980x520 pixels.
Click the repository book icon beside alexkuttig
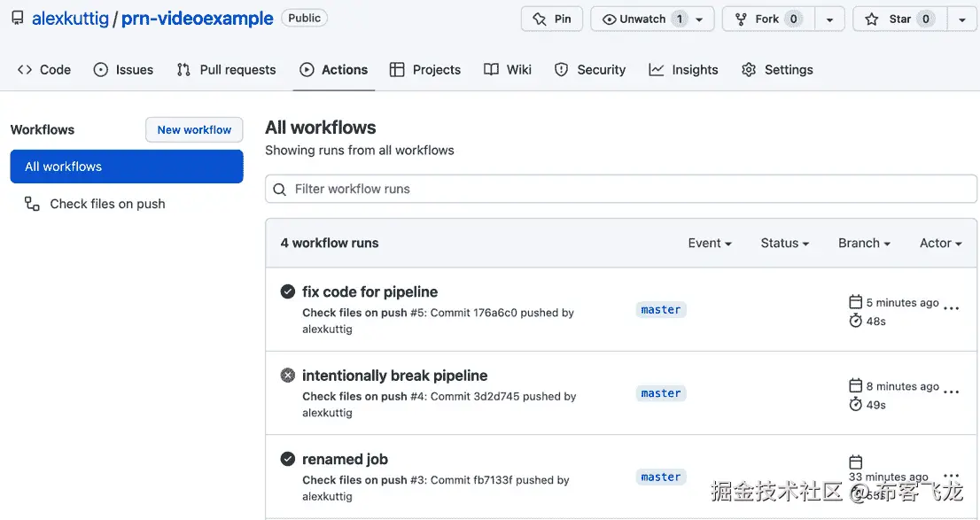pos(16,17)
